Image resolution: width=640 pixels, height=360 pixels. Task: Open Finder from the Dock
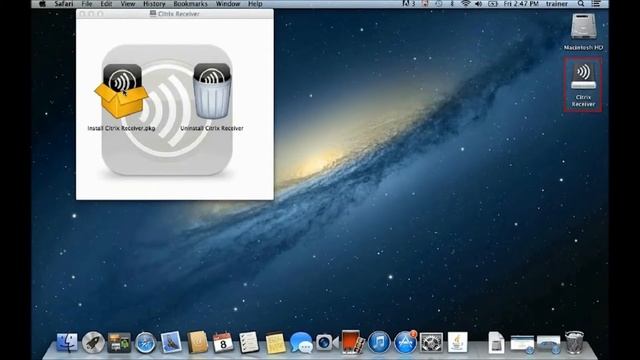click(67, 342)
